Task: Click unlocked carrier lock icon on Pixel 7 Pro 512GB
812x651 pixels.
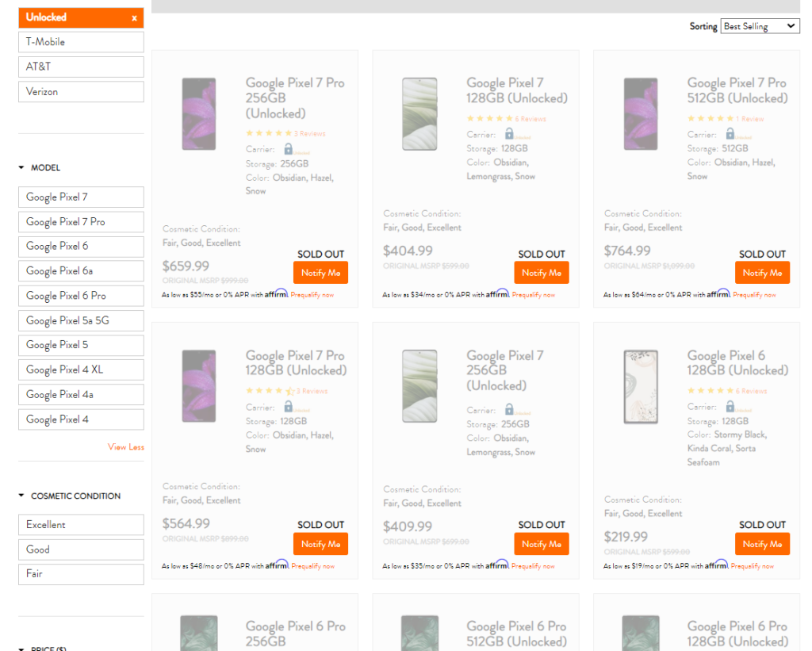Action: 730,134
